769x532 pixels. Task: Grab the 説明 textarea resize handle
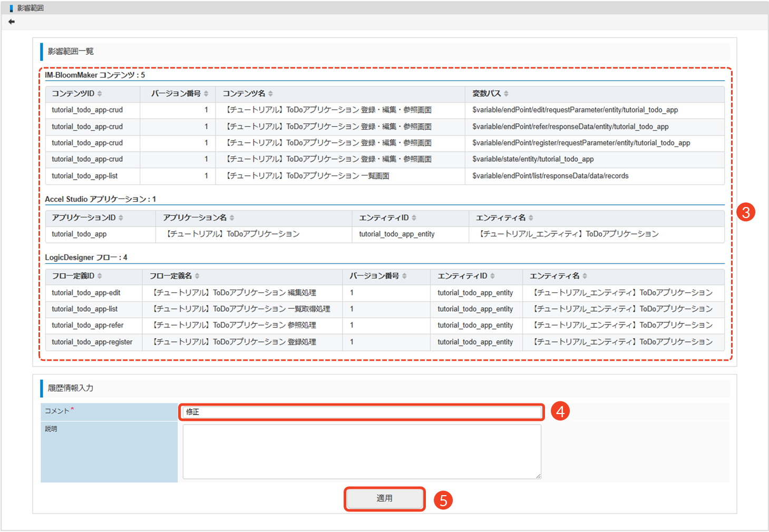pyautogui.click(x=538, y=476)
